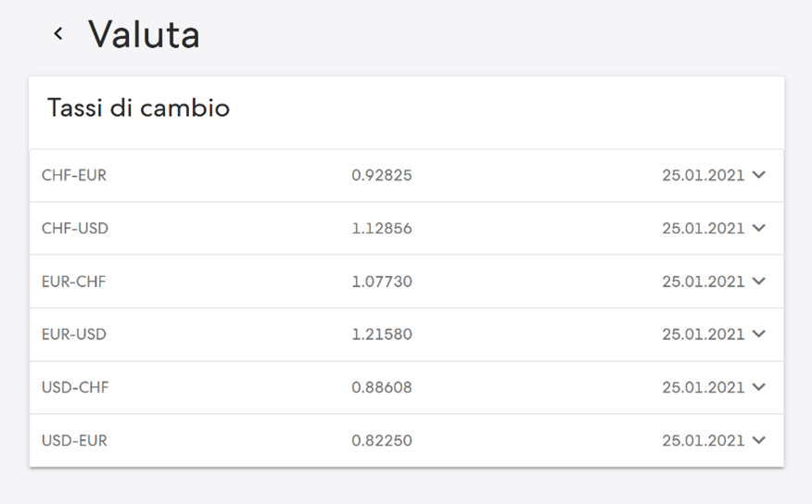Click the 0.88608 exchange rate value
The width and height of the screenshot is (812, 504).
click(382, 387)
